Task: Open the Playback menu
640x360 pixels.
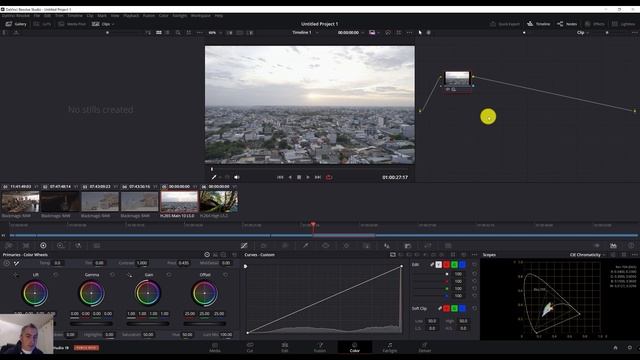Action: click(x=131, y=16)
